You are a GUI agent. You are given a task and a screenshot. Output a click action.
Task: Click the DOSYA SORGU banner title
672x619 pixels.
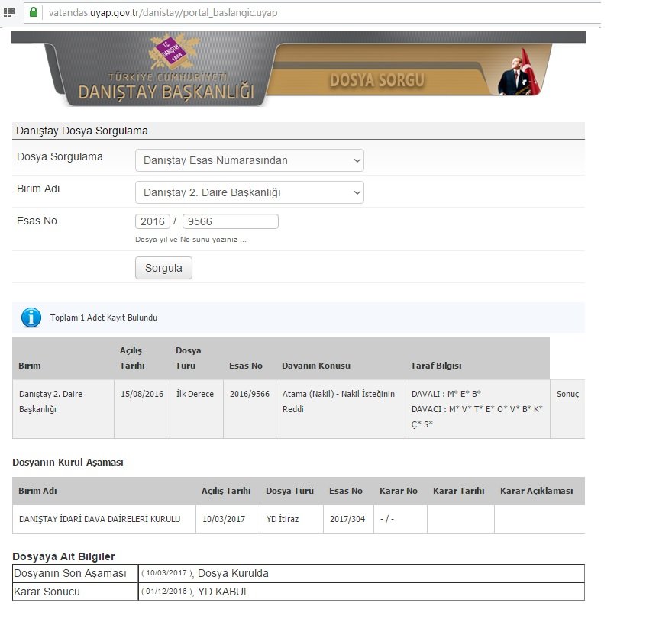point(376,80)
